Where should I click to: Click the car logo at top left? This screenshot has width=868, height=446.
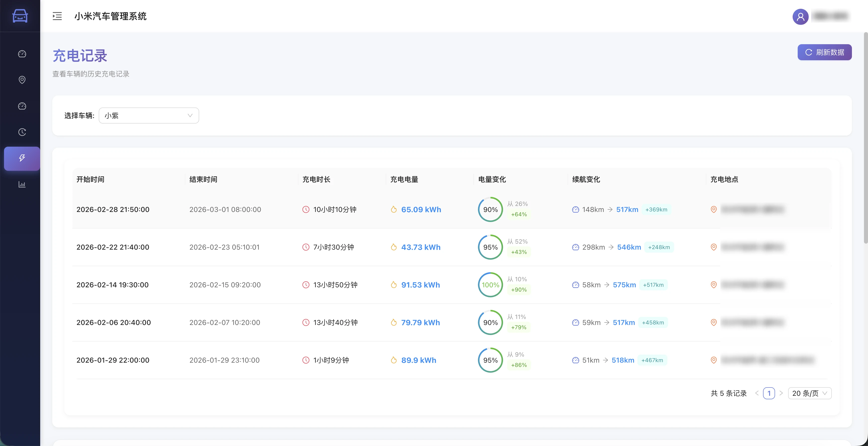(20, 16)
